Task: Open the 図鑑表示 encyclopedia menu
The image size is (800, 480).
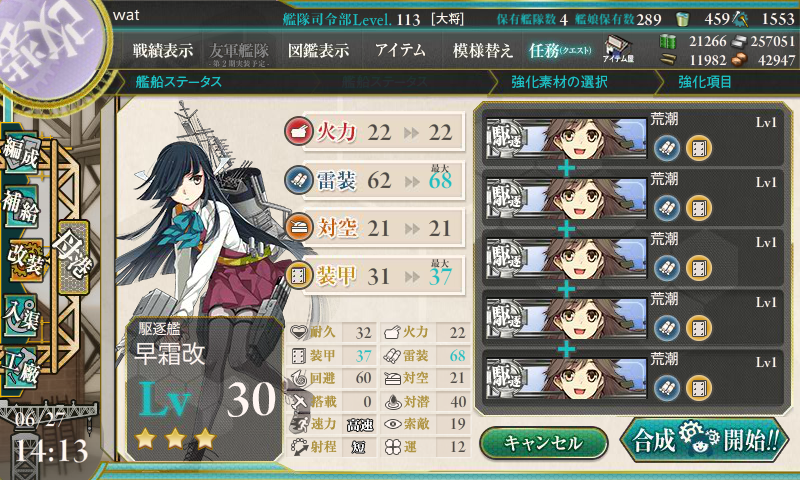Action: click(318, 50)
